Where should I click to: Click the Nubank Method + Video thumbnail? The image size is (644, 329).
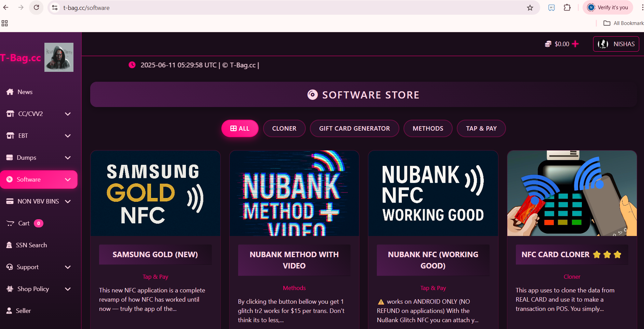tap(294, 193)
